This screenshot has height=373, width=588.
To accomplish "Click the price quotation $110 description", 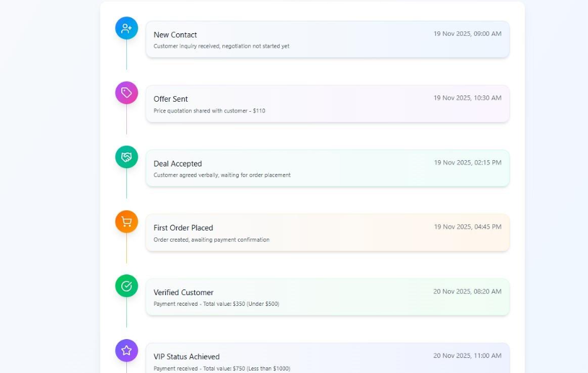I will 209,111.
